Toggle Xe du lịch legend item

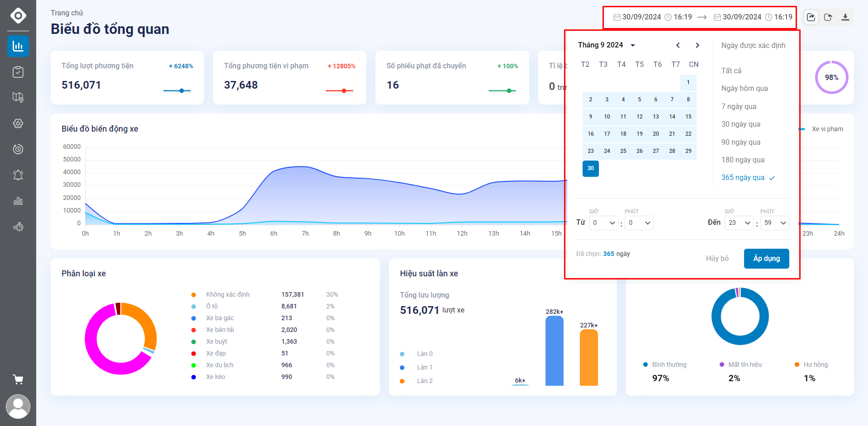click(x=220, y=365)
